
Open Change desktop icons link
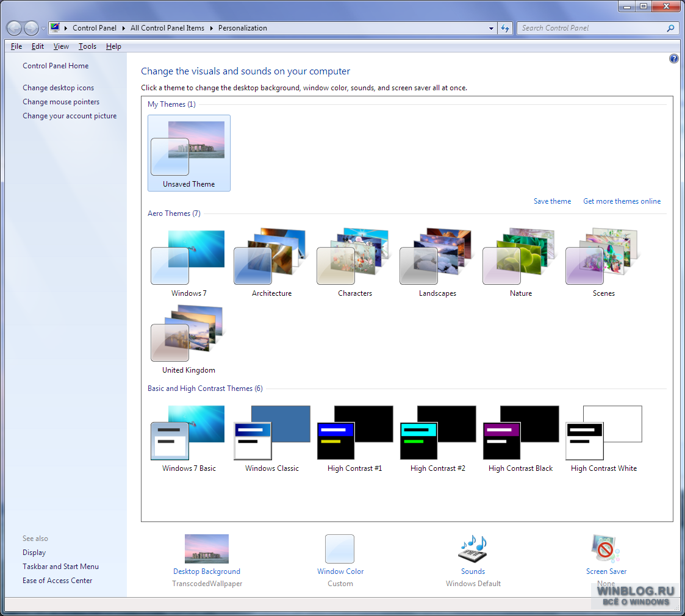(x=58, y=88)
